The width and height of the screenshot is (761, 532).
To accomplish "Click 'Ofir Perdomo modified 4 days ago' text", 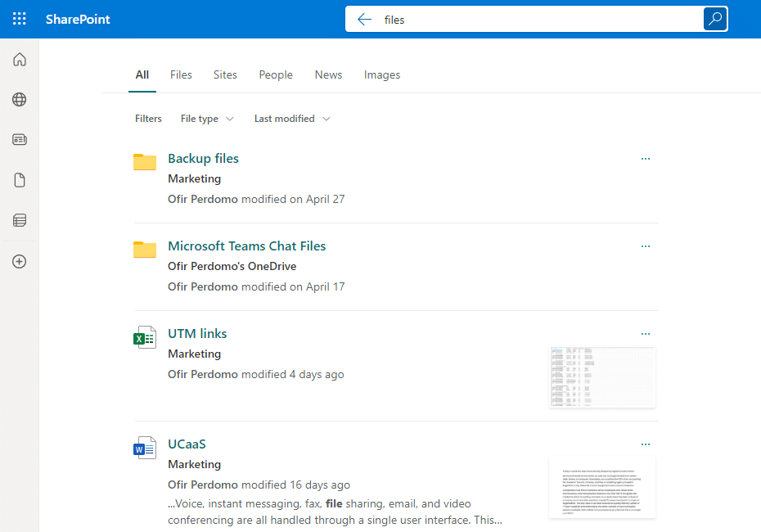I will point(256,374).
